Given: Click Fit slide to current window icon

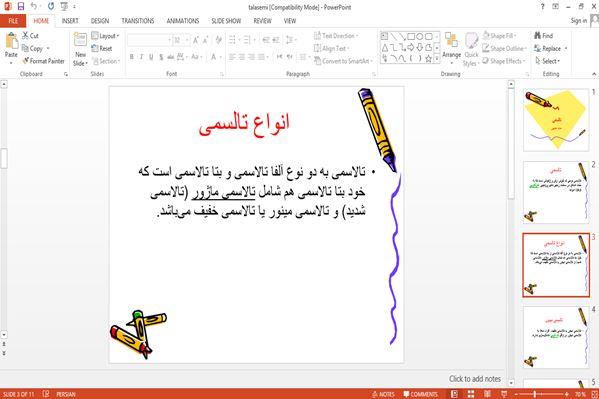Looking at the screenshot, I should point(594,394).
